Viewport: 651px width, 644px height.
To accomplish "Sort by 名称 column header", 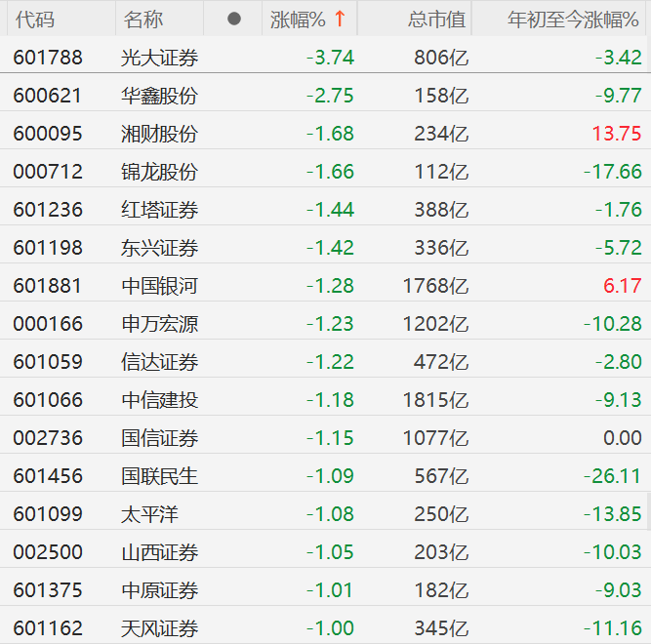I will (143, 20).
